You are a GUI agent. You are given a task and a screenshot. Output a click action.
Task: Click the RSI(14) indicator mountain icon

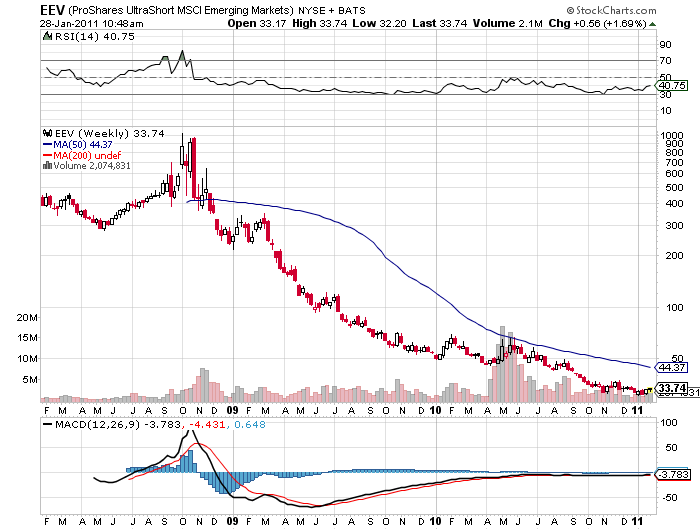tap(47, 36)
